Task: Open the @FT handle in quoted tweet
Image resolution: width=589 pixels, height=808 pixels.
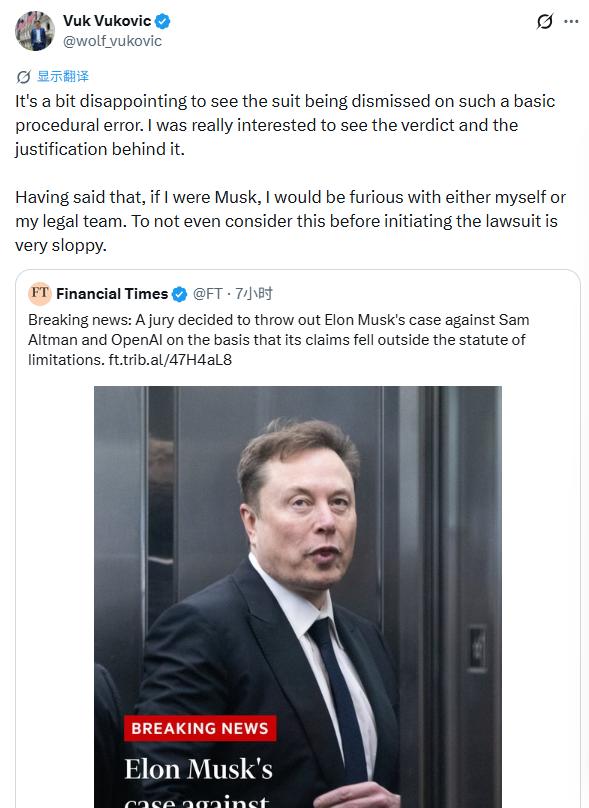Action: [208, 294]
